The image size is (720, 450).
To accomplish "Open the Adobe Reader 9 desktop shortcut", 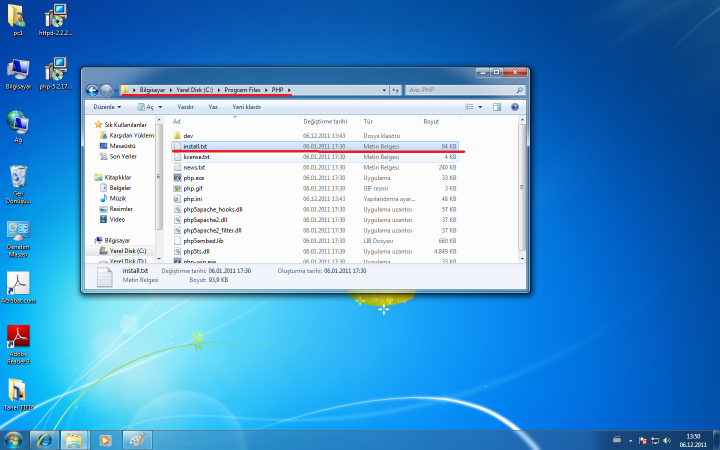I will point(18,337).
